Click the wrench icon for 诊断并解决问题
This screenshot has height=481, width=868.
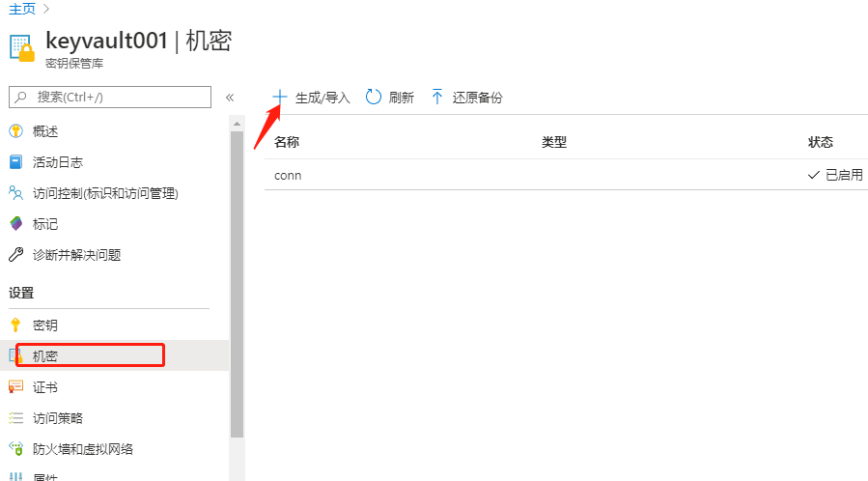coord(16,255)
